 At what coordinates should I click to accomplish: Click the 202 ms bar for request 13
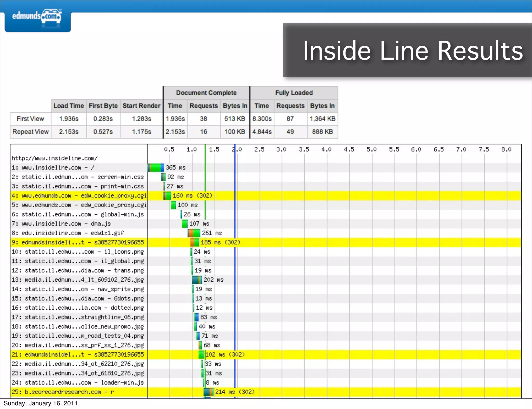[x=197, y=280]
